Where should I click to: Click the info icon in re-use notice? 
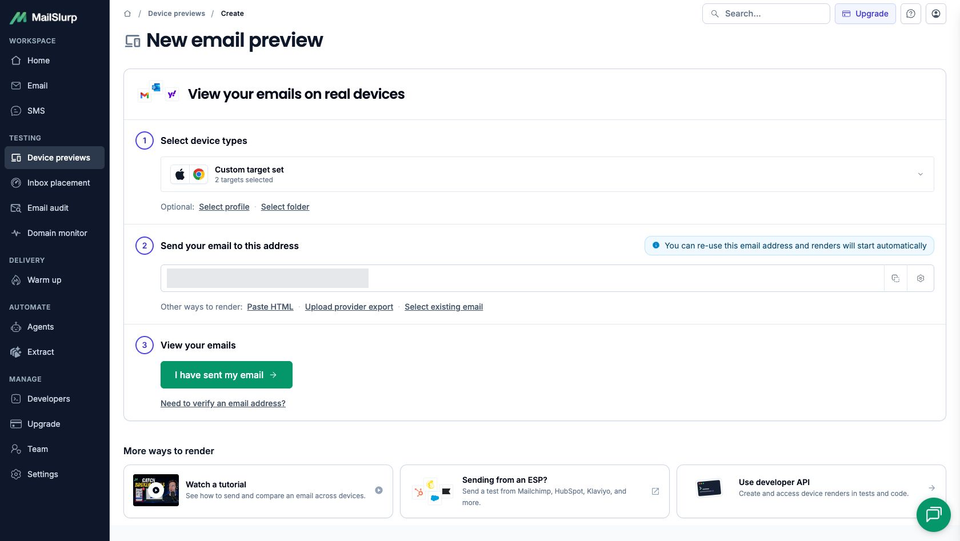(x=656, y=245)
